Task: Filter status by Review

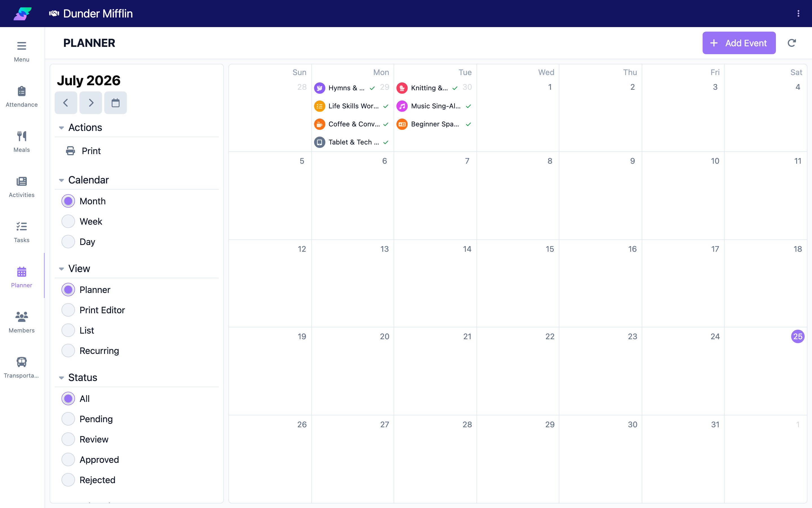Action: point(85,439)
